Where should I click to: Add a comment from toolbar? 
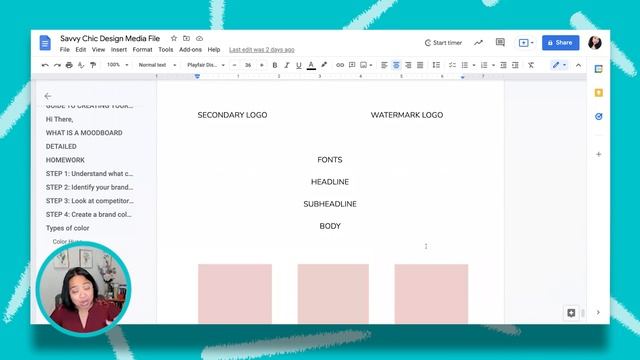coord(352,65)
